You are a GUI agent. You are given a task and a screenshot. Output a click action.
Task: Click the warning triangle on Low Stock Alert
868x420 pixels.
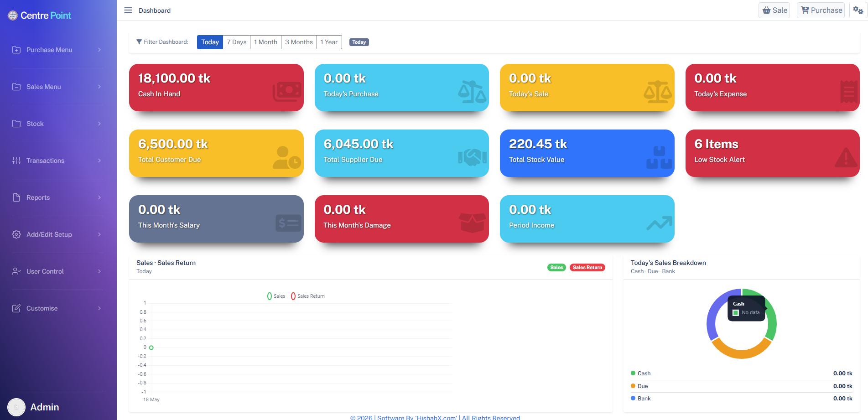(x=846, y=157)
